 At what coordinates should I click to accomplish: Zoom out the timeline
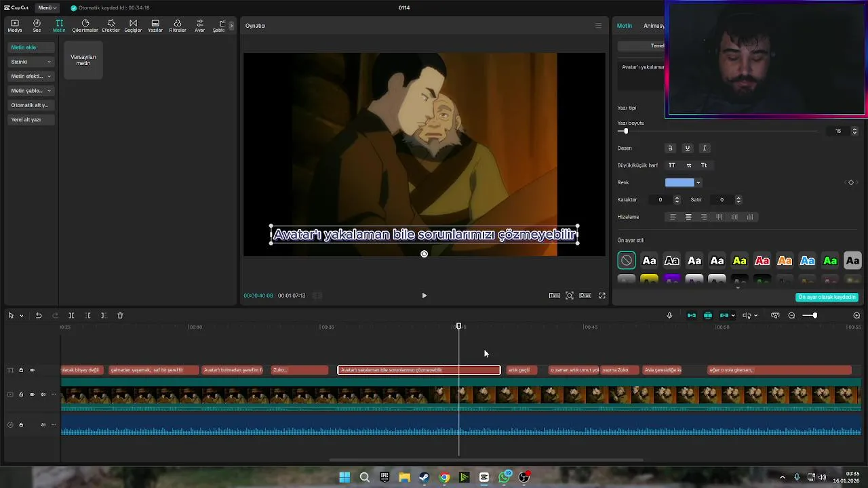click(x=791, y=315)
